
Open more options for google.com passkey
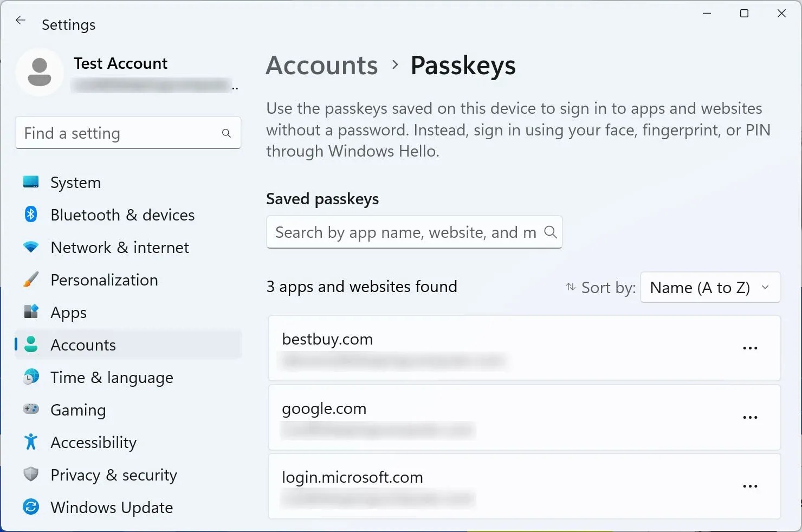(x=750, y=418)
